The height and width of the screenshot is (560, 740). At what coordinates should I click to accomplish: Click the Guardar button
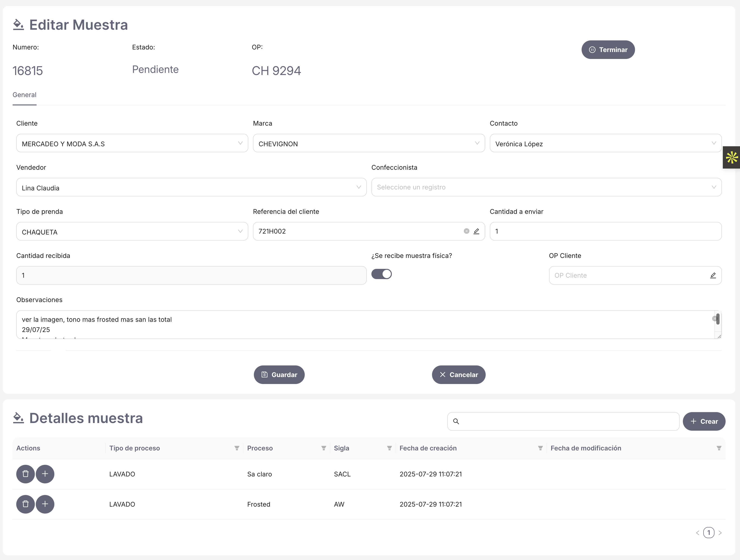(279, 374)
